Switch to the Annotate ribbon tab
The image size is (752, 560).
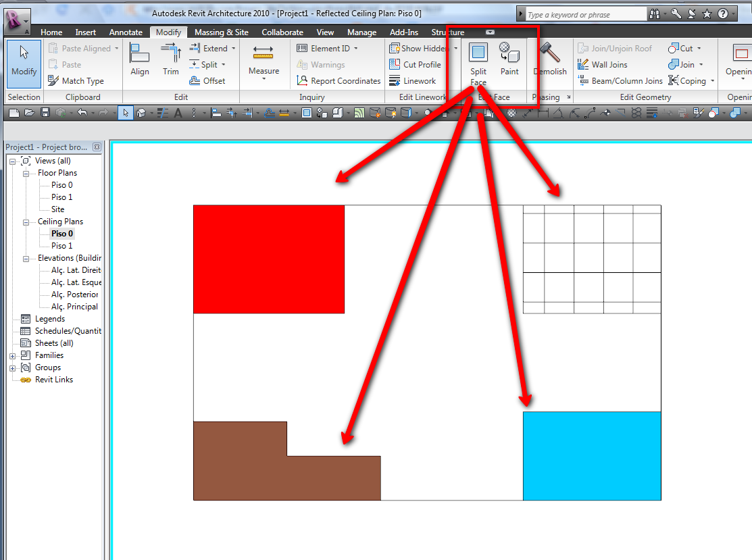pos(126,32)
